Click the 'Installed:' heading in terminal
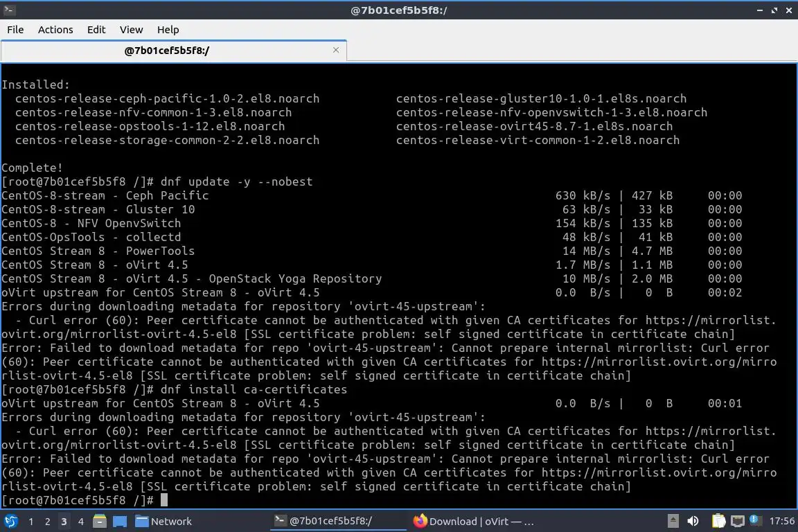 point(35,85)
